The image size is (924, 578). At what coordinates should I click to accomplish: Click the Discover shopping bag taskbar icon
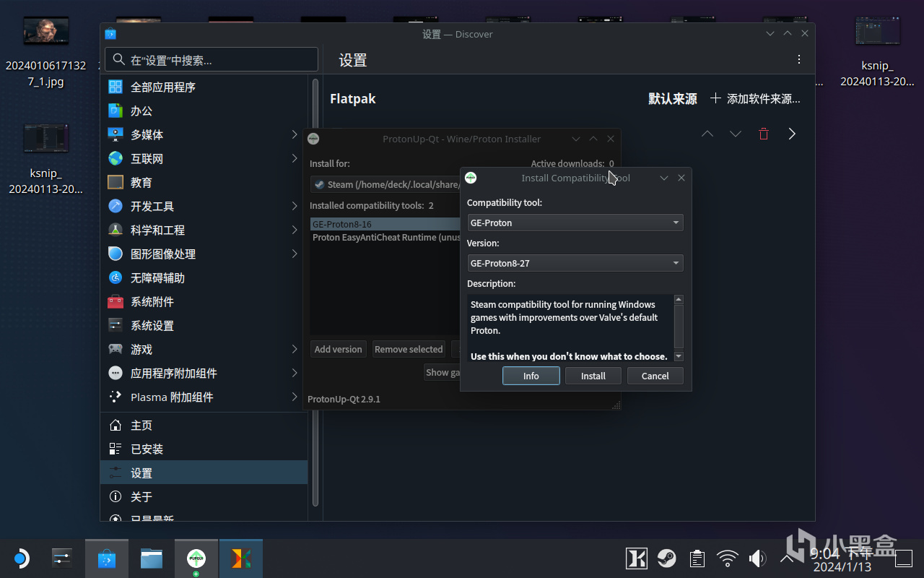[107, 558]
